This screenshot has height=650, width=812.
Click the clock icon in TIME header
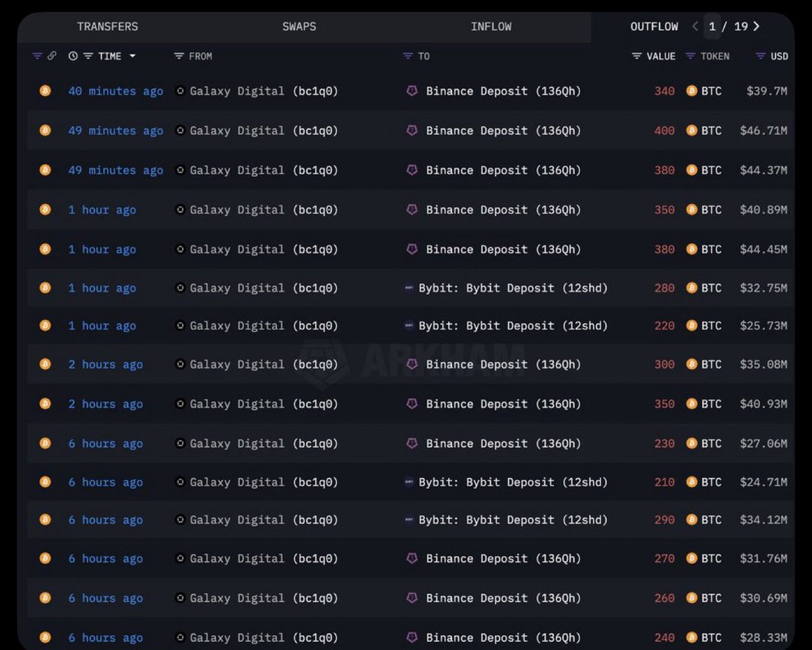click(x=73, y=56)
